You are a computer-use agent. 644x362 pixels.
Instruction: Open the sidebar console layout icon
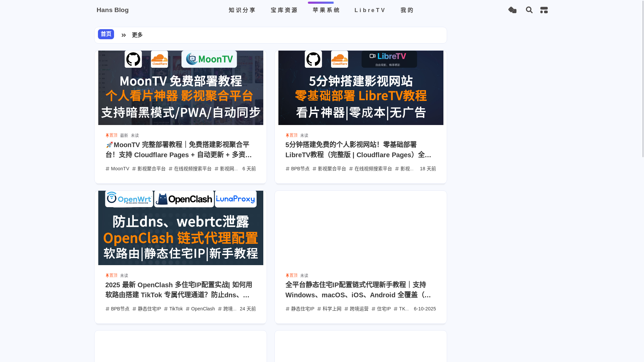click(544, 10)
